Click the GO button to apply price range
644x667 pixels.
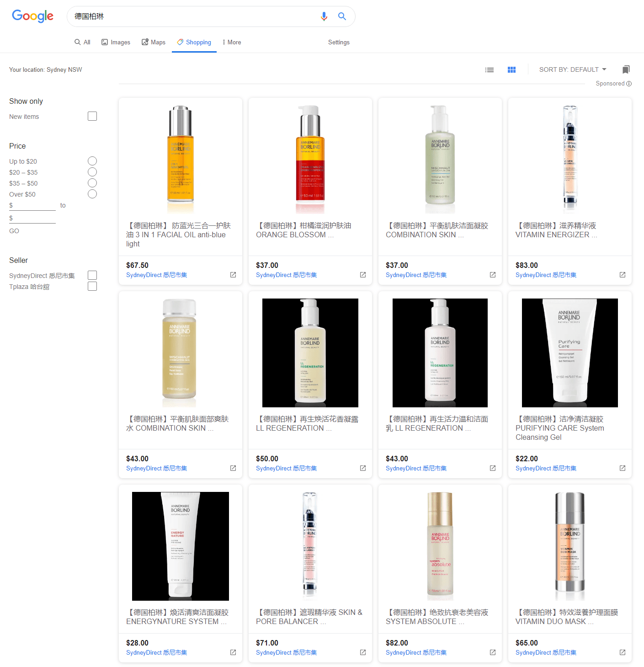14,231
